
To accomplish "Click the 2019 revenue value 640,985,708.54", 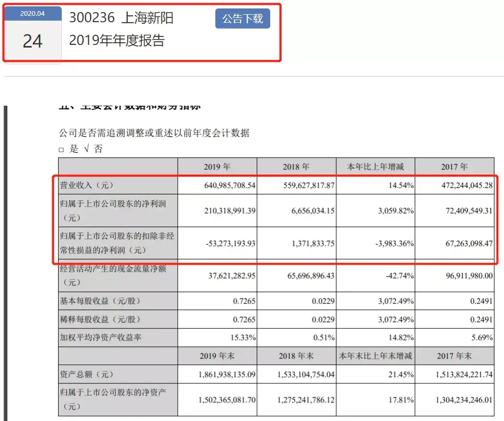I will click(x=230, y=185).
